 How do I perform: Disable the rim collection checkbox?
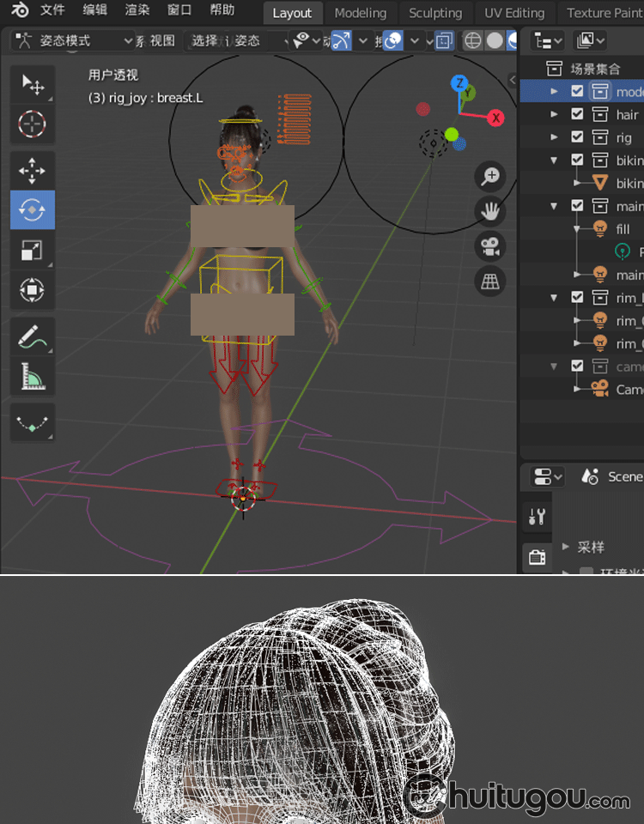click(577, 298)
